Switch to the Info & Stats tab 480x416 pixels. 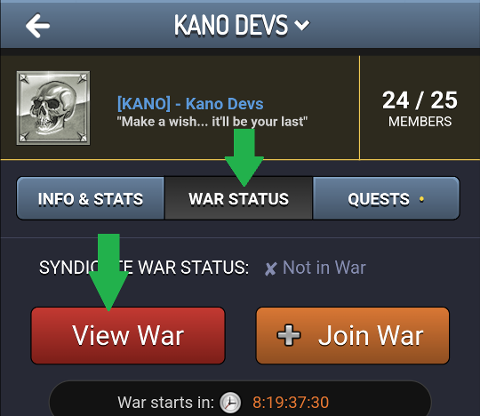click(x=90, y=199)
